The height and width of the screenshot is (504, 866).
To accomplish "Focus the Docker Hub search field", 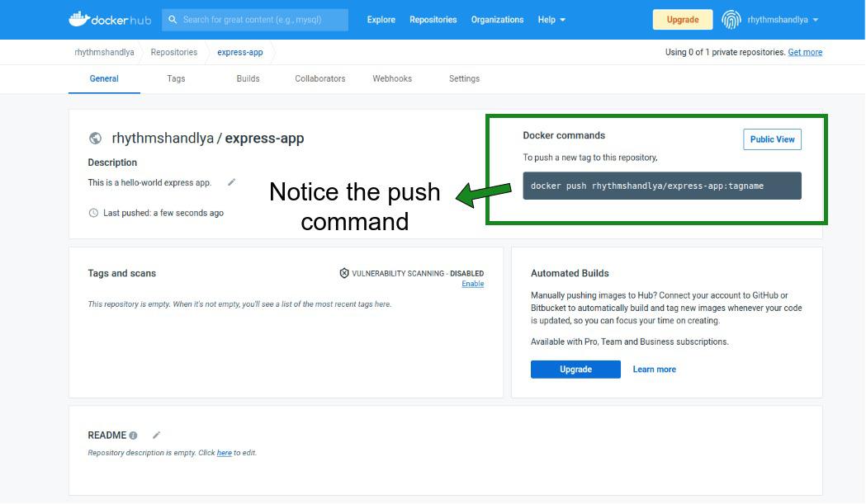I will [260, 20].
